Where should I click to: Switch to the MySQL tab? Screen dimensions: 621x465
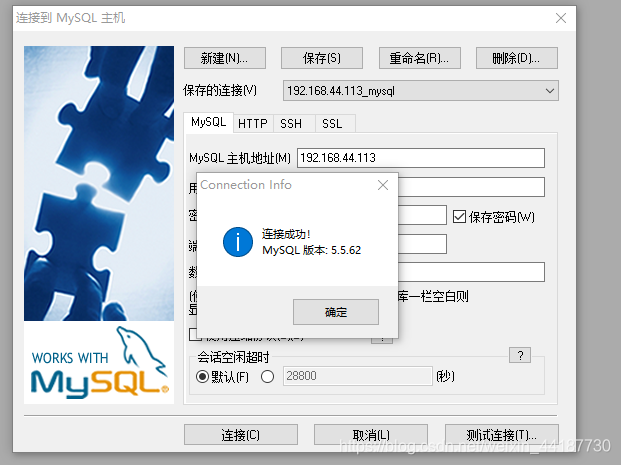click(209, 122)
